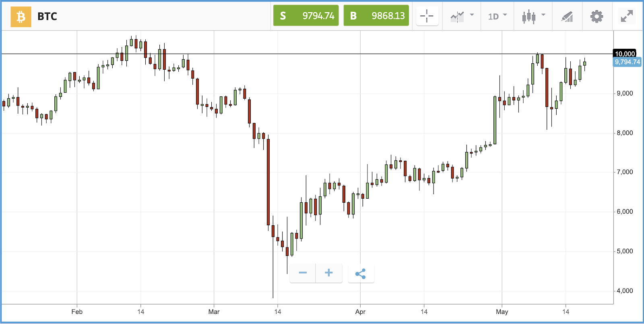Share the chart with the share icon
This screenshot has height=324, width=644.
pos(361,274)
